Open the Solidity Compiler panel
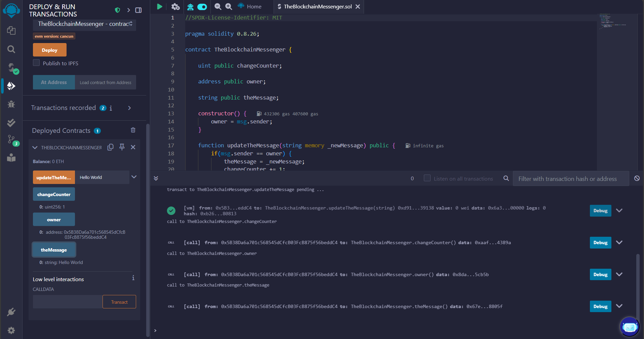This screenshot has width=644, height=339. coord(11,67)
